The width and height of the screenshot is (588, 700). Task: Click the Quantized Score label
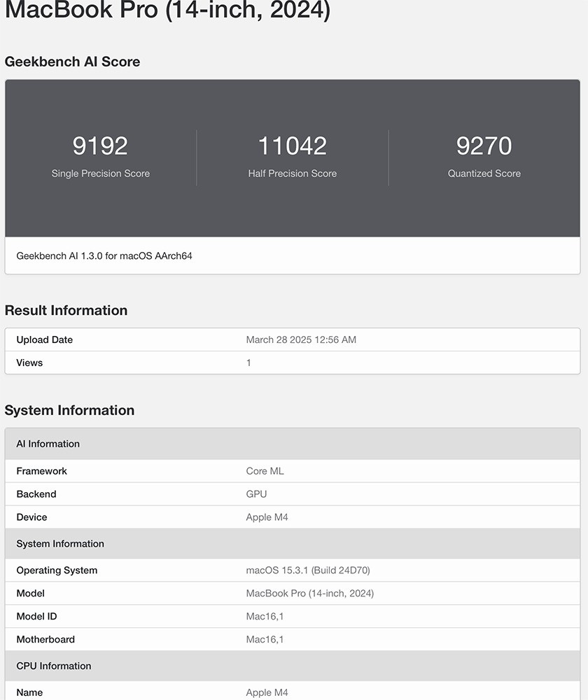tap(484, 174)
